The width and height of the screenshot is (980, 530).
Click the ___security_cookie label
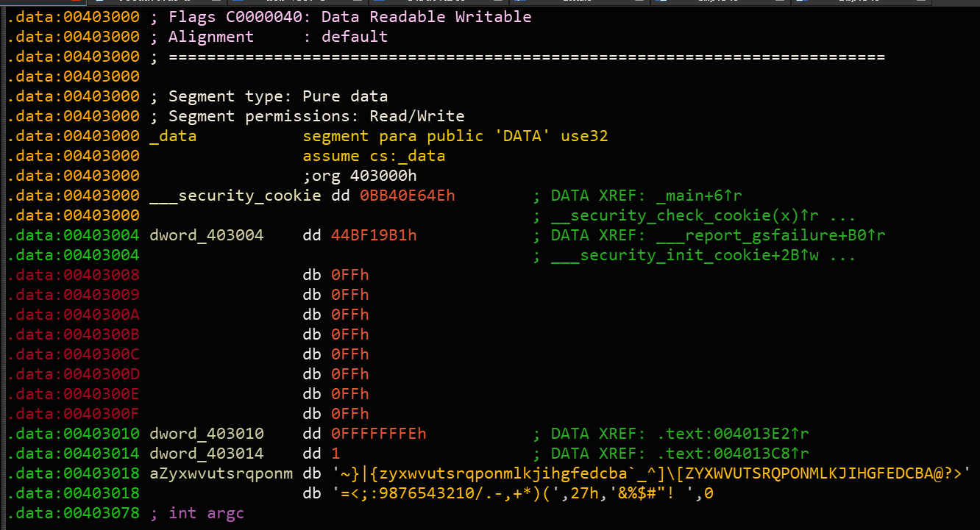(x=235, y=196)
